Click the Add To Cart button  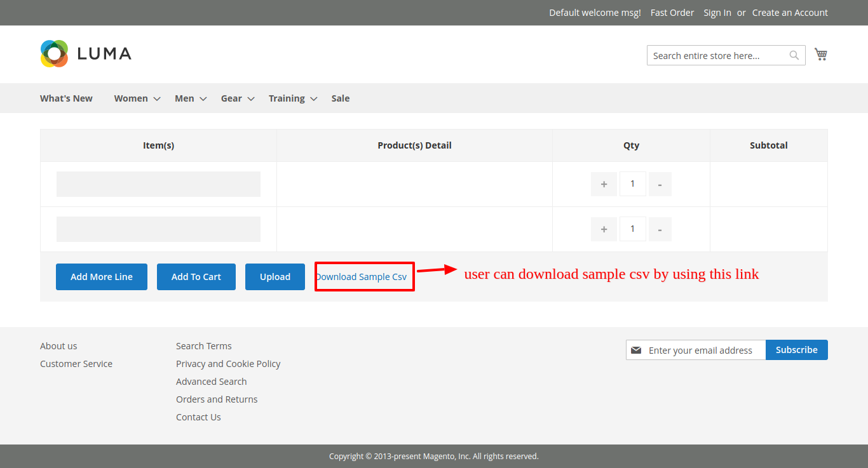[196, 277]
